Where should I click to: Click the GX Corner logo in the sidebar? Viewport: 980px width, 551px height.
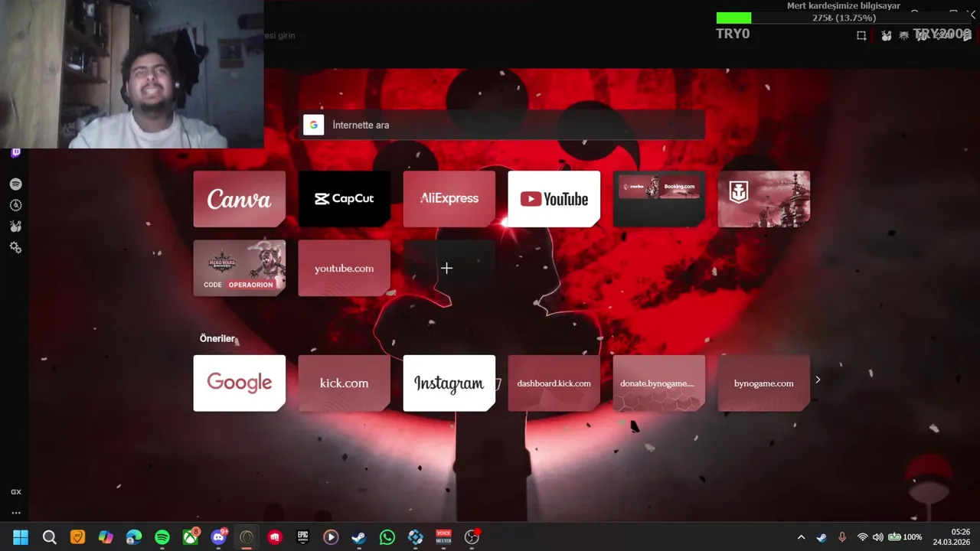point(15,492)
